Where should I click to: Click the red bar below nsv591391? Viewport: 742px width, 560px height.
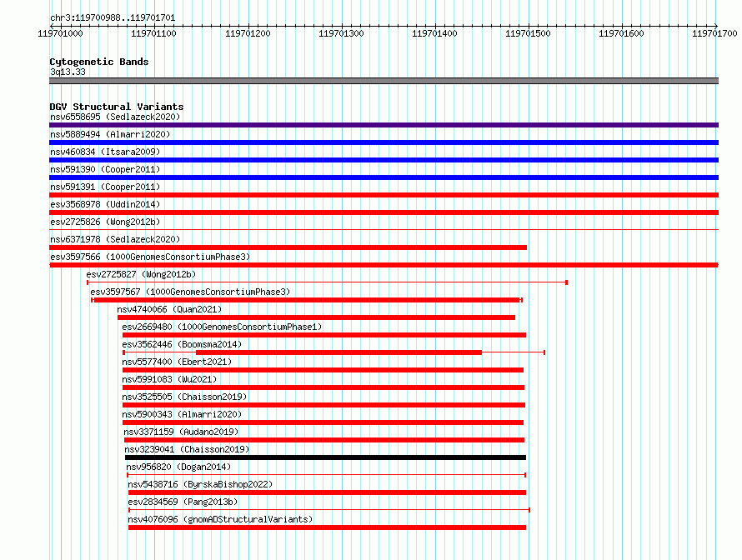click(384, 195)
